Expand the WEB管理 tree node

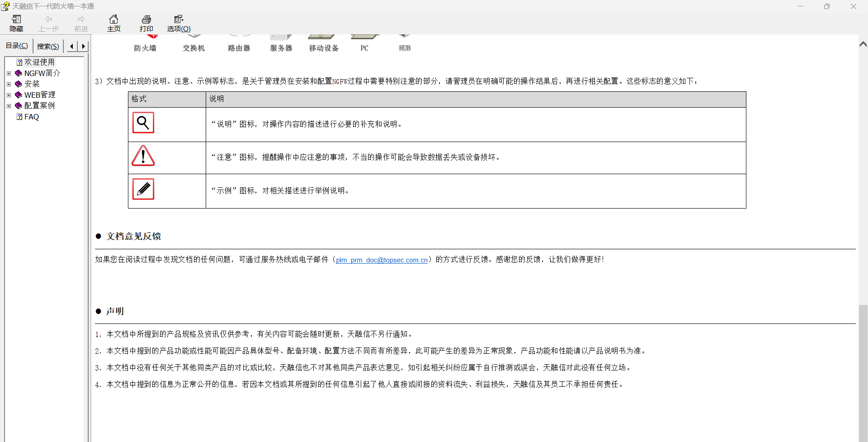(x=9, y=95)
